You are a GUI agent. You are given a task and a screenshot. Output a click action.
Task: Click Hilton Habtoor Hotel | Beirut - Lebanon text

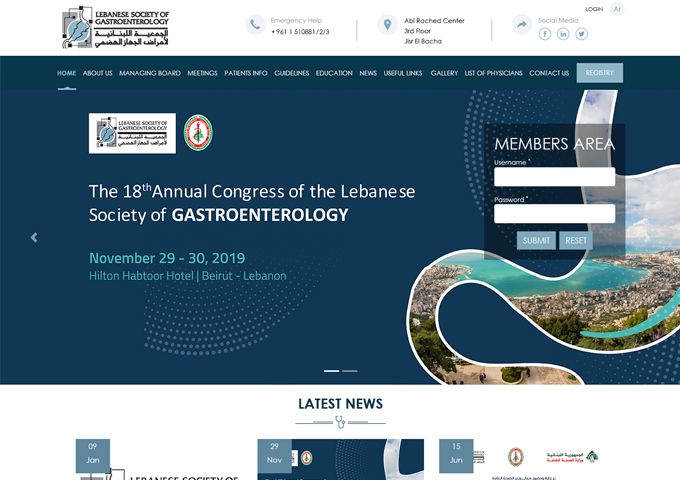point(188,276)
